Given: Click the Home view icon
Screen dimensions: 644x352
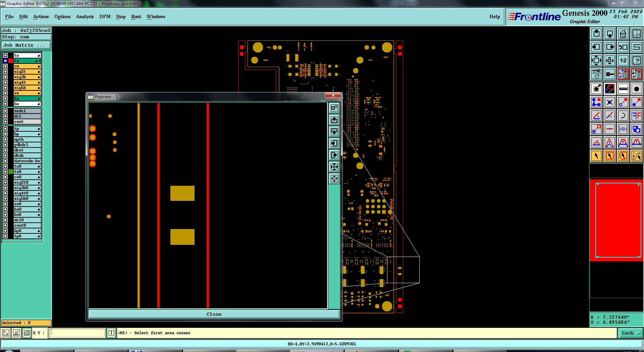Looking at the screenshot, I should click(x=623, y=34).
